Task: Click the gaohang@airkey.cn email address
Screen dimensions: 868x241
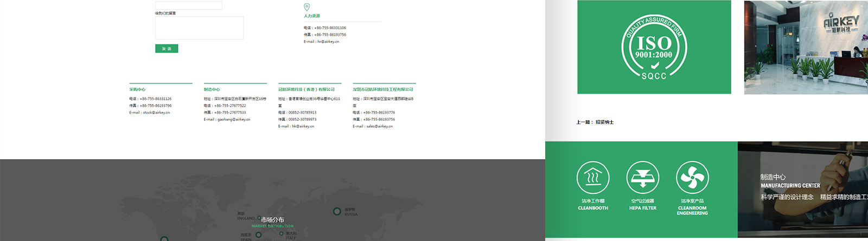Action: (233, 120)
